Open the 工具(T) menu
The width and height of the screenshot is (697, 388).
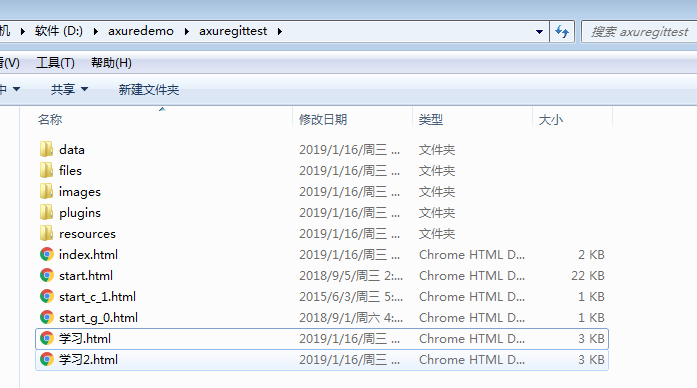(55, 63)
